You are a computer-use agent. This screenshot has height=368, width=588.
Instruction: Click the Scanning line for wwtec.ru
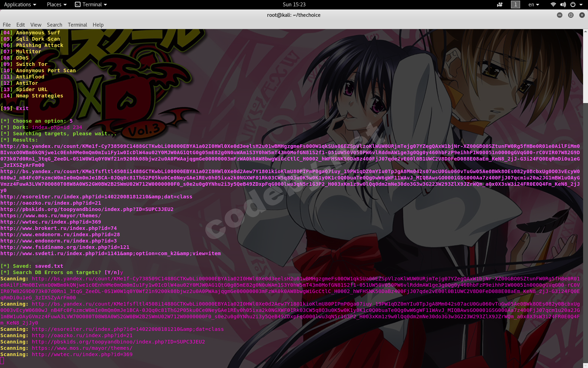coord(66,354)
